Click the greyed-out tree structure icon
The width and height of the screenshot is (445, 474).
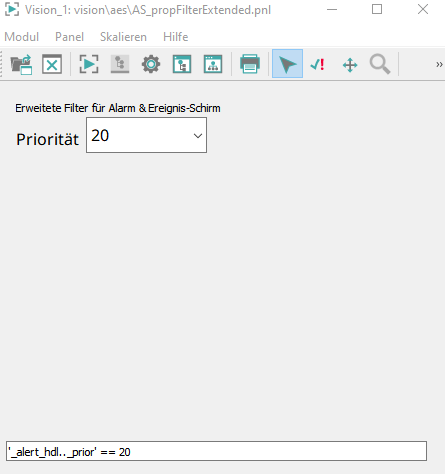click(x=120, y=64)
